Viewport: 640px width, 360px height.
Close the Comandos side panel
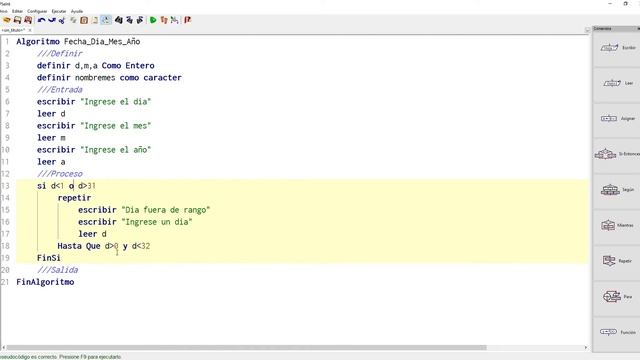(x=638, y=29)
